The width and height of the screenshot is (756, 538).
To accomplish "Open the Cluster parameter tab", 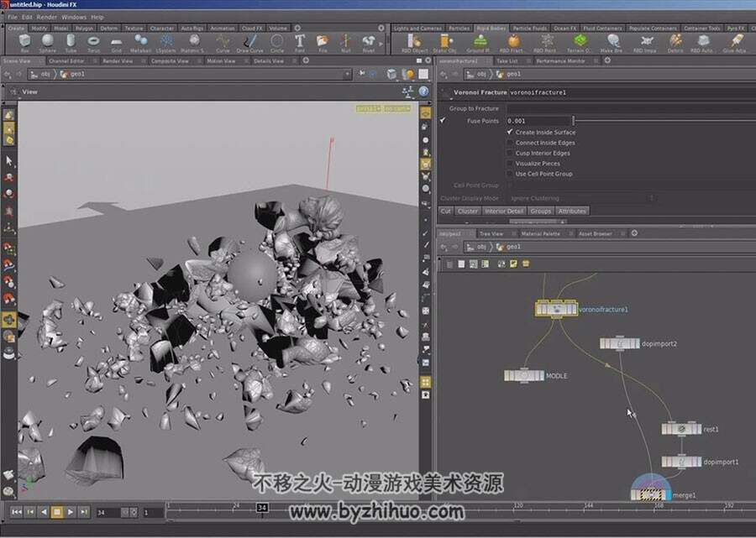I will [x=467, y=211].
